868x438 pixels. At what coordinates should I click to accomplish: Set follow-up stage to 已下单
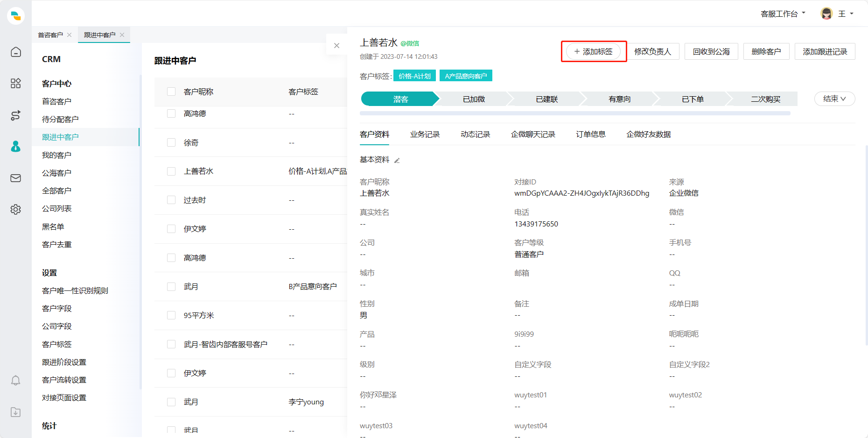pyautogui.click(x=693, y=99)
